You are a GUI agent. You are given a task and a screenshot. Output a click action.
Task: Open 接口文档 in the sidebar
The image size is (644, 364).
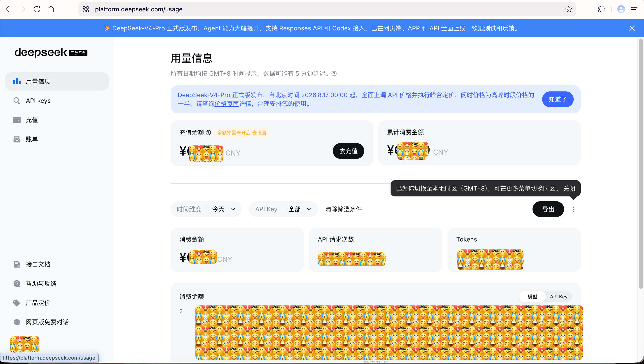pos(57,264)
